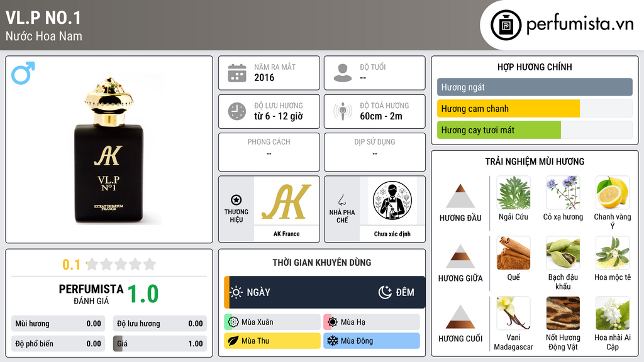
Task: Select the Mùa Hạ season chip
Action: pos(372,322)
